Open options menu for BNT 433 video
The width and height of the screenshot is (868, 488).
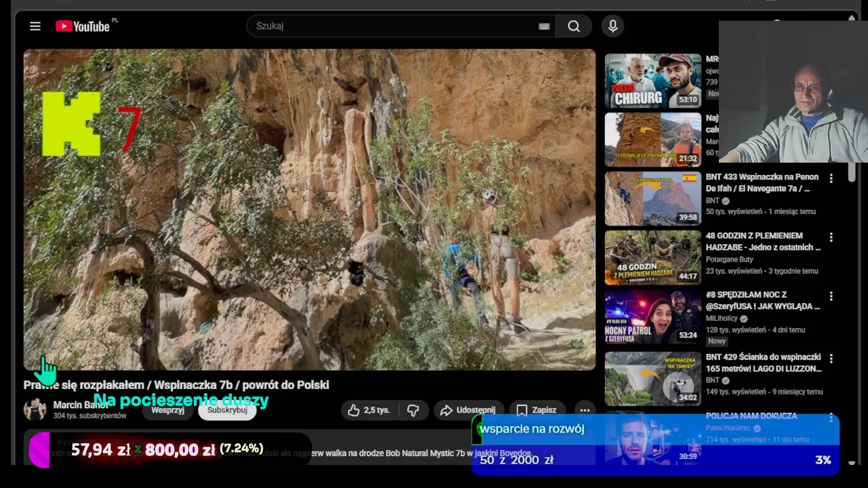tap(831, 179)
